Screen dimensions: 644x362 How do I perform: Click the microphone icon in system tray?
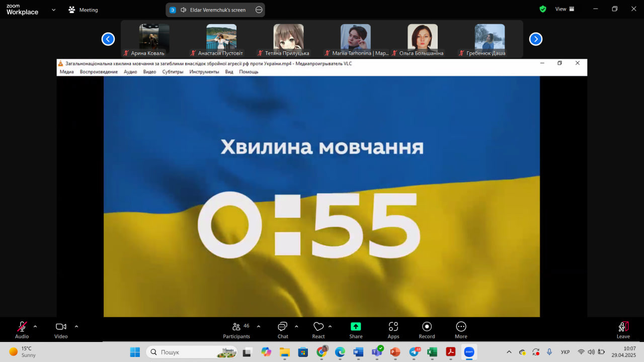(549, 352)
